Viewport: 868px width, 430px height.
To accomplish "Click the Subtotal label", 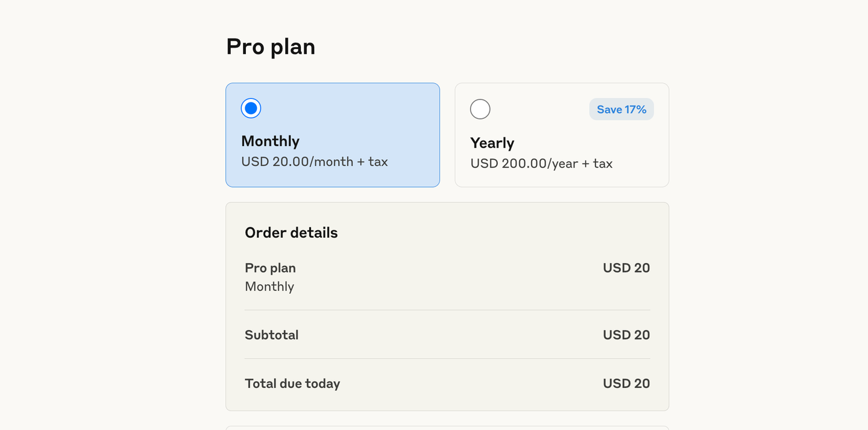I will pyautogui.click(x=271, y=335).
